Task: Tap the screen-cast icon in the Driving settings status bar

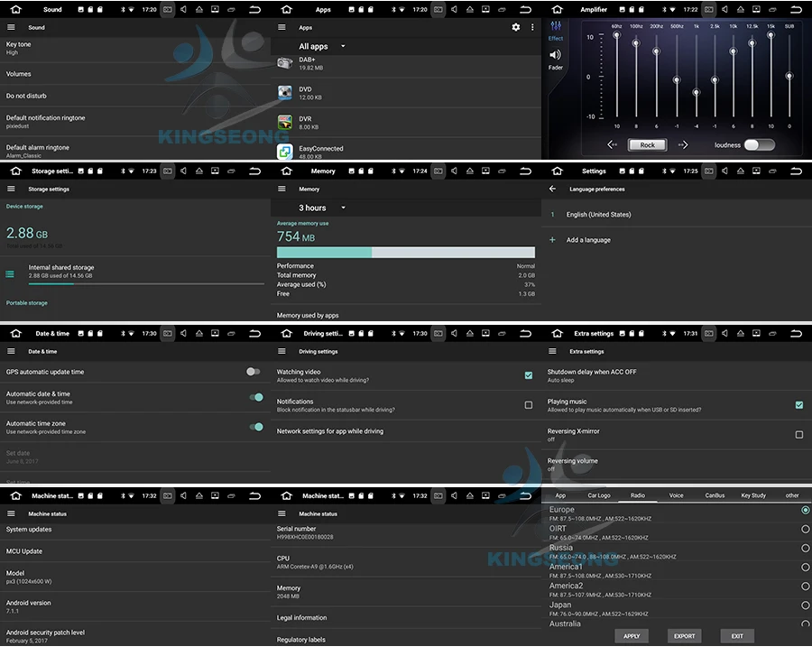Action: (485, 334)
